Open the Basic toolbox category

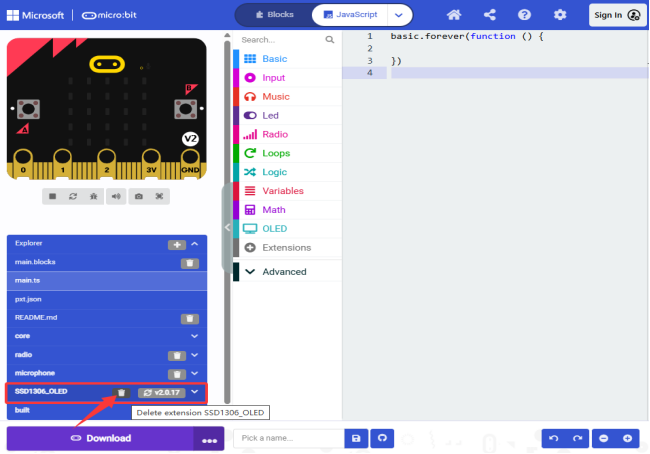coord(288,59)
